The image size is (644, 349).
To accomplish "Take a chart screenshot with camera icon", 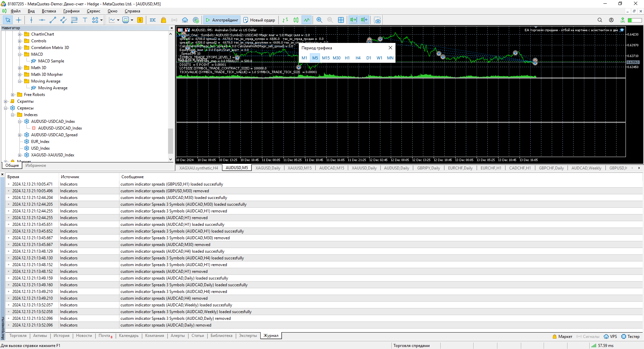I will pyautogui.click(x=377, y=20).
